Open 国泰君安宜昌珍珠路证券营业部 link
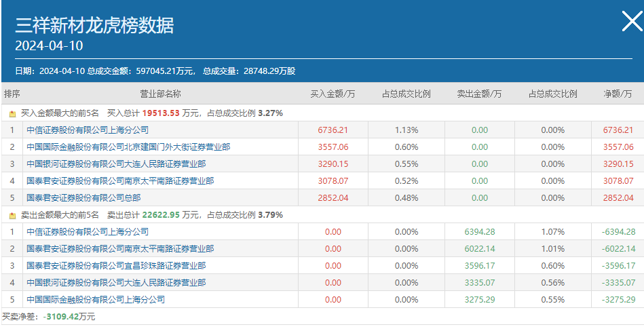The image size is (644, 327). [x=116, y=266]
